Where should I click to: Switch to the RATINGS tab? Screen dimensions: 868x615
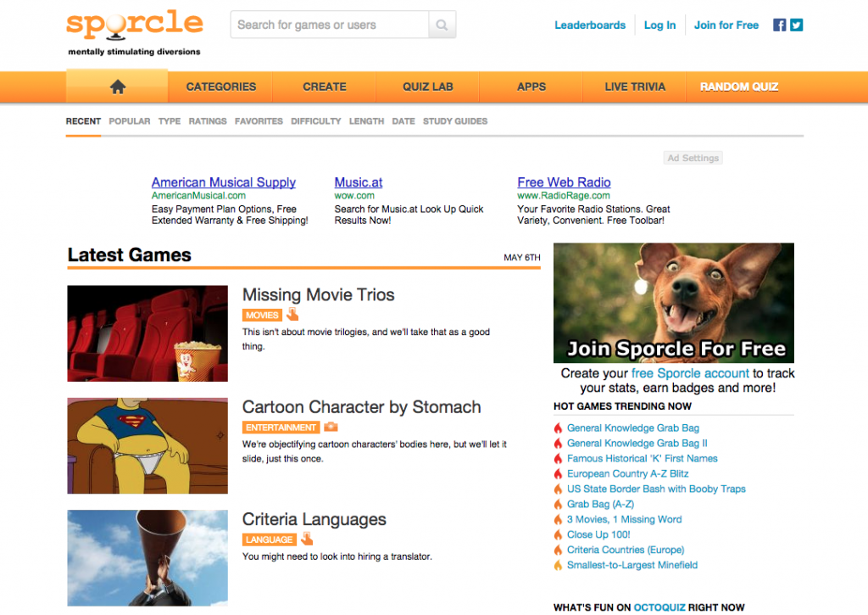(208, 121)
